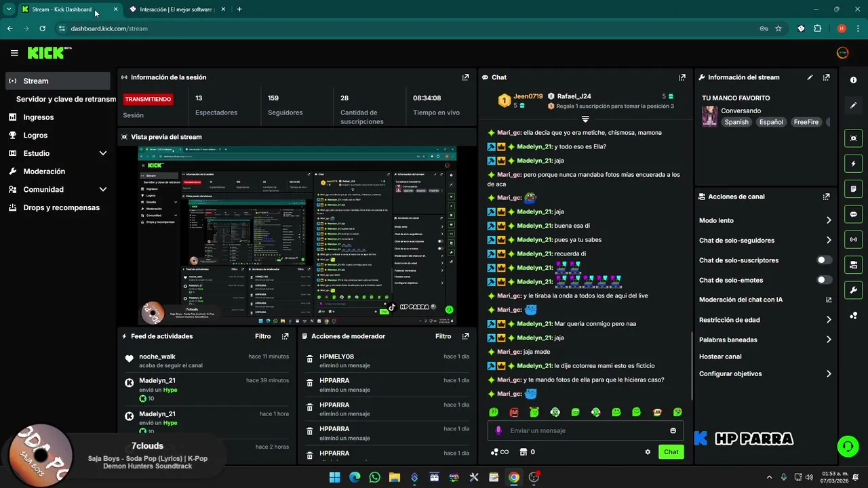Click the stream preview thumbnail

point(297,235)
